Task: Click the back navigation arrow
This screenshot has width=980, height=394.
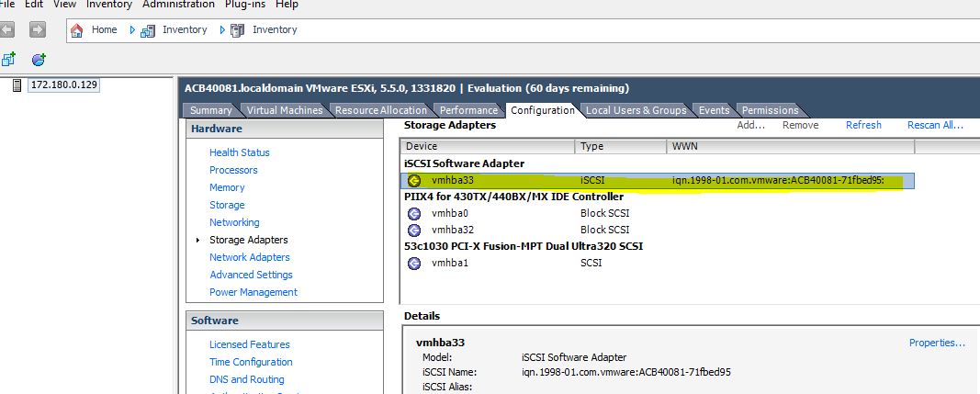Action: click(x=6, y=29)
